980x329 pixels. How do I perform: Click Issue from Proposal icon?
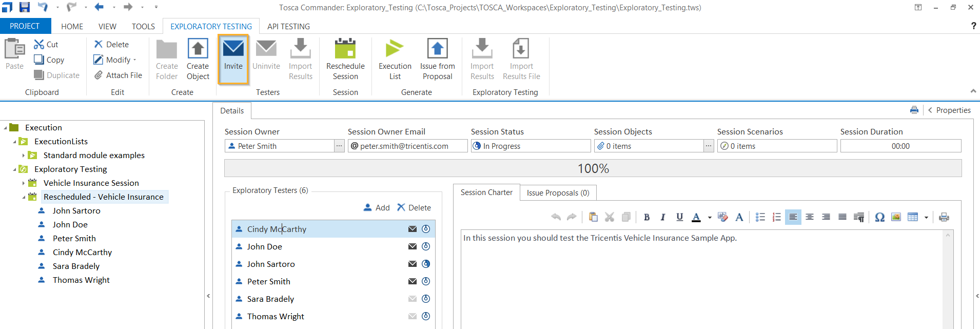[437, 49]
